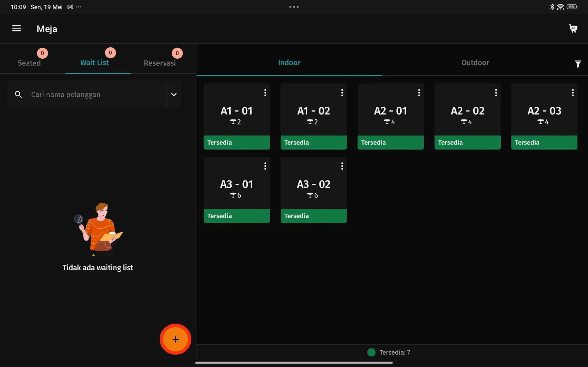Tap the seat capacity icon on A3 - 01
588x367 pixels.
pos(233,195)
